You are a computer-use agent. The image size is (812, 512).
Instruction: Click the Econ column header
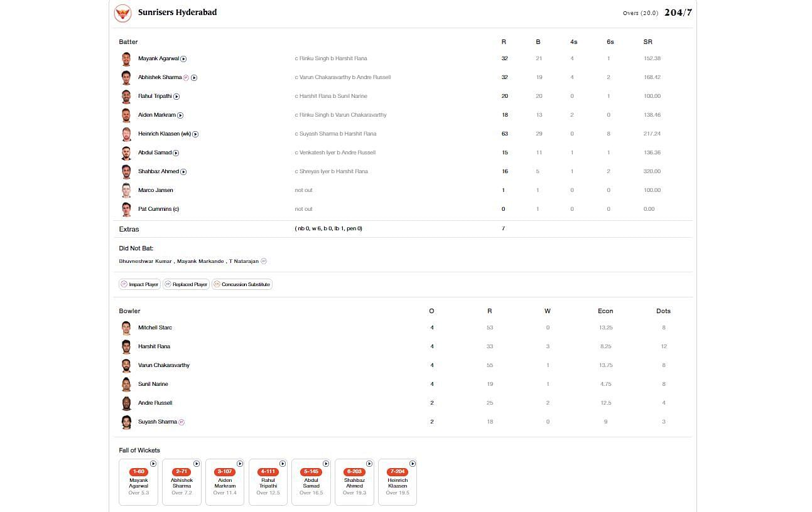pyautogui.click(x=605, y=311)
